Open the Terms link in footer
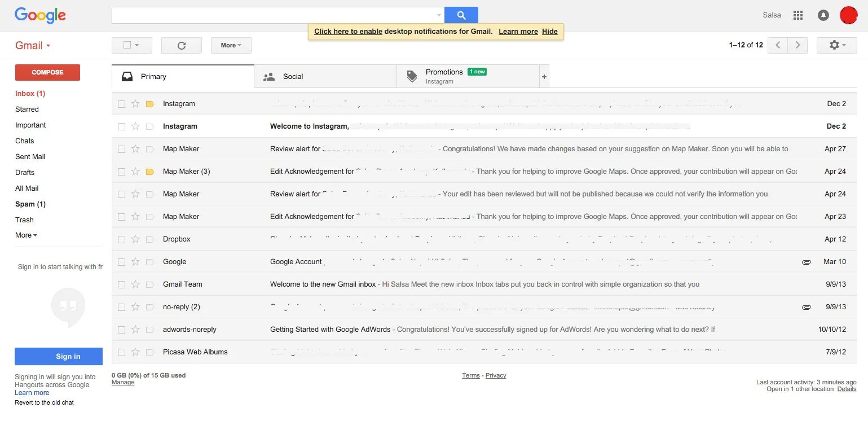The image size is (868, 421). pyautogui.click(x=471, y=376)
